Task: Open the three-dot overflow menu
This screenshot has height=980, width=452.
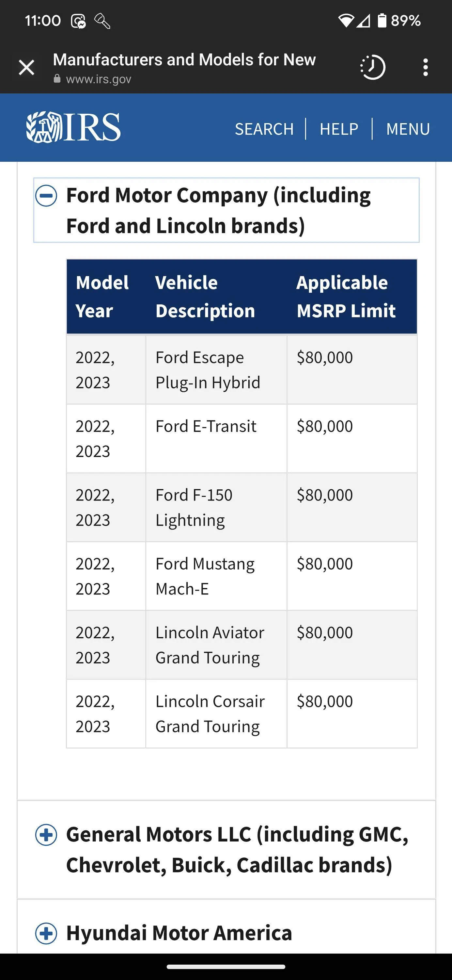Action: coord(425,67)
